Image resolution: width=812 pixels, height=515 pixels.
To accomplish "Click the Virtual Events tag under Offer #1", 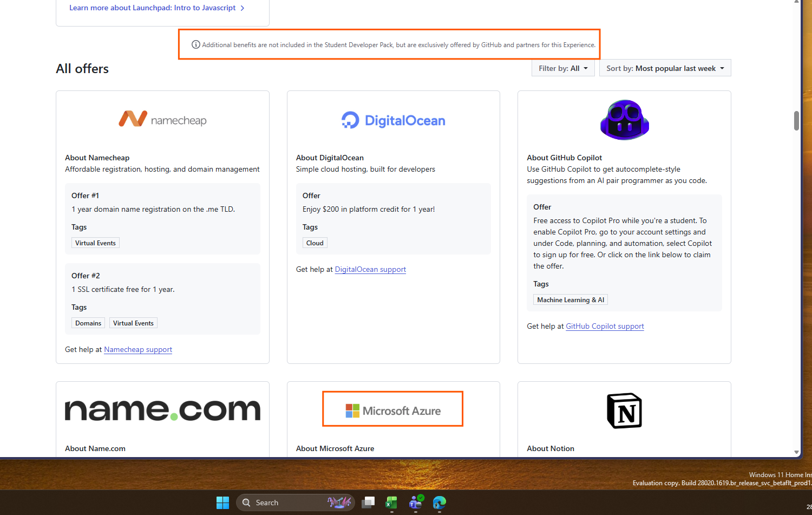I will point(95,243).
